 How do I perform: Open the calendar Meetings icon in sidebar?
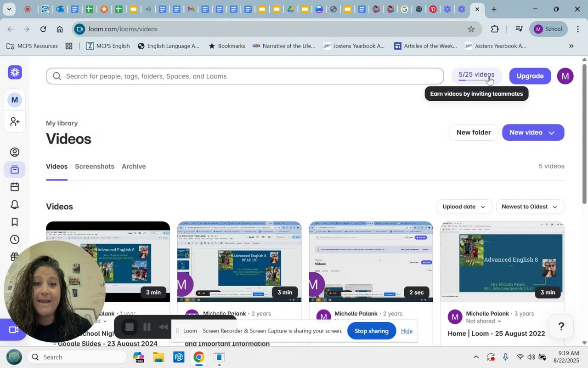point(15,187)
